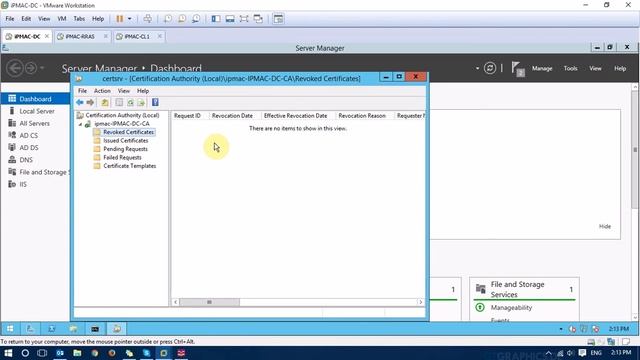The width and height of the screenshot is (640, 360).
Task: Open Server Manager notifications flag
Action: coord(518,69)
